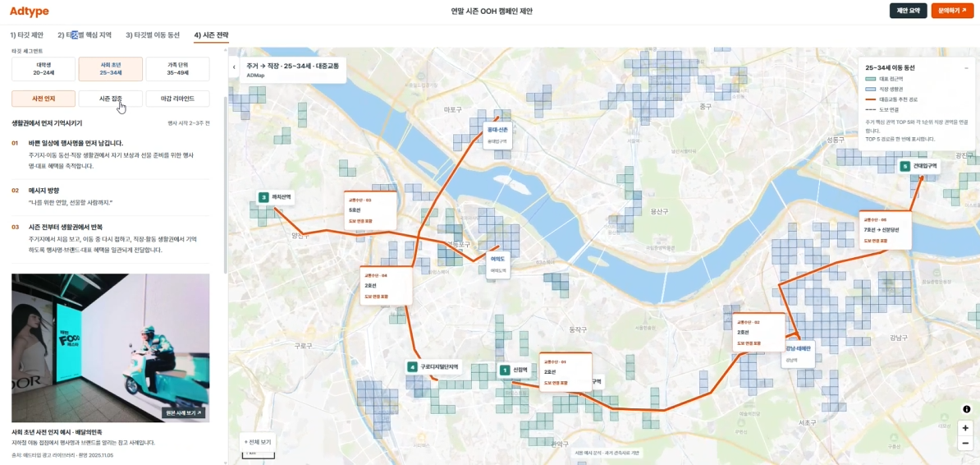980x465 pixels.
Task: Select marker 3 까치산역
Action: tap(276, 197)
